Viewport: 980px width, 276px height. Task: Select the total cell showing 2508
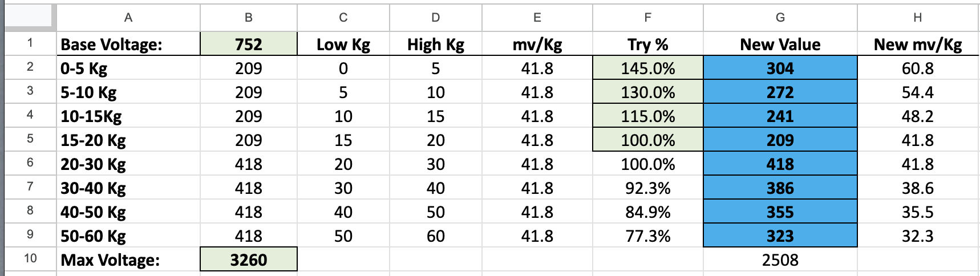780,260
